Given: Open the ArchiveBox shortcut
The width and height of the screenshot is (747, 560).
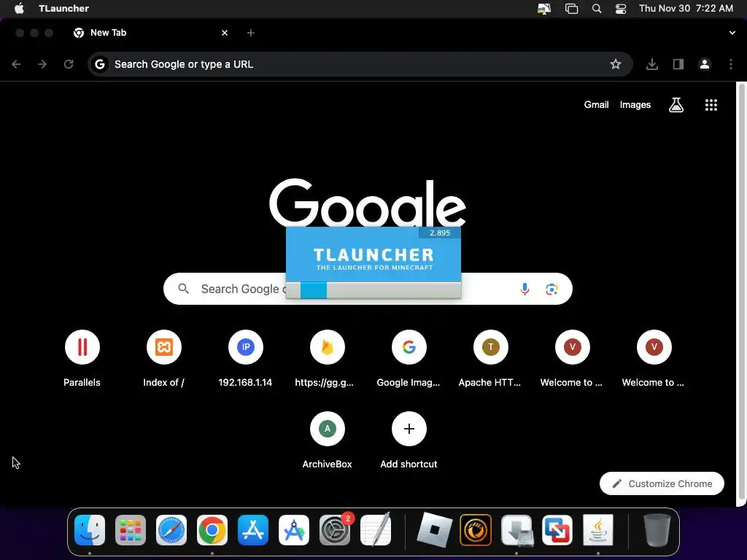Looking at the screenshot, I should [x=327, y=440].
